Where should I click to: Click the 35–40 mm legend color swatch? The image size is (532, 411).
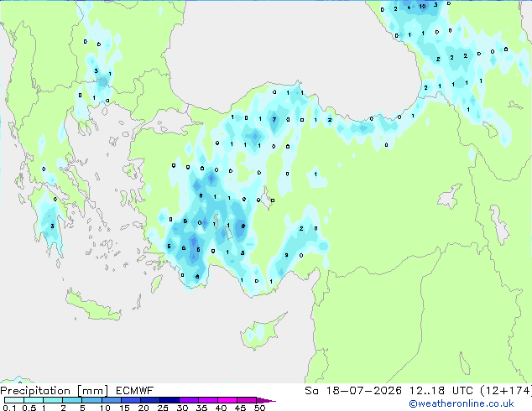[x=207, y=400]
